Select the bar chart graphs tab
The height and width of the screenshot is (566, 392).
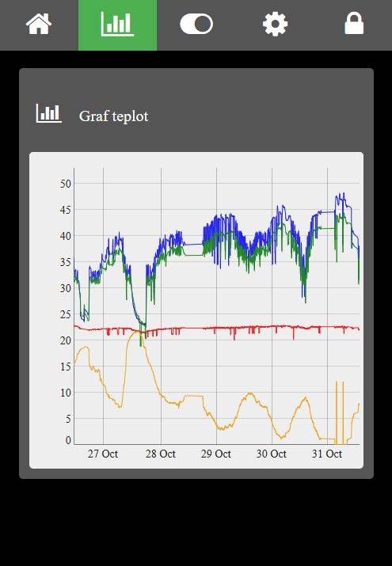tap(118, 25)
